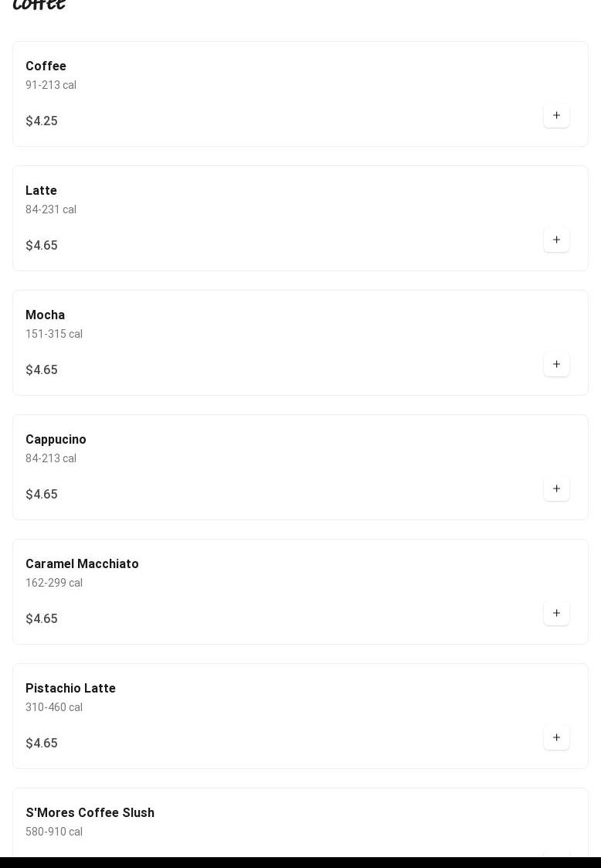
Task: Select the Pistachio Latte heading
Action: 70,689
